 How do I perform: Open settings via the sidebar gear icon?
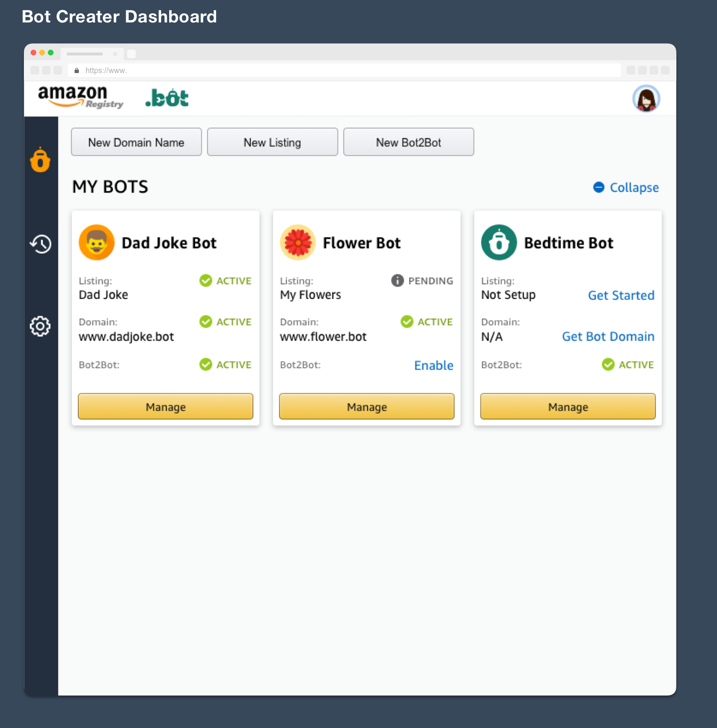(40, 326)
